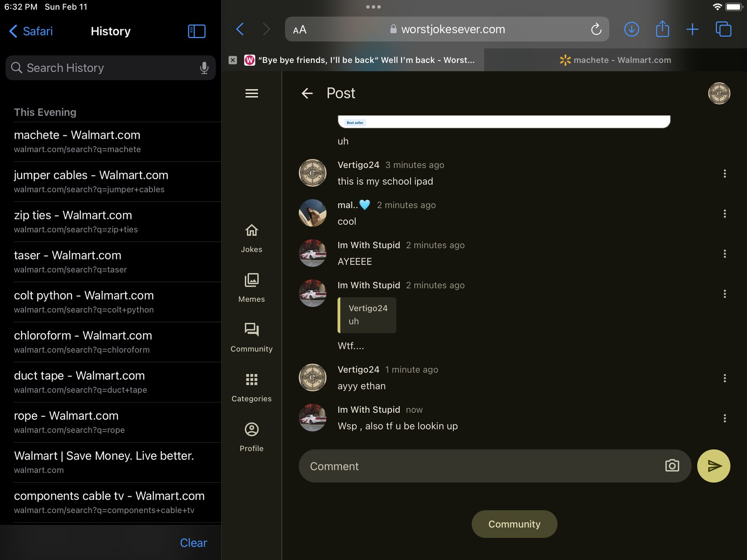747x560 pixels.
Task: Toggle the Safari sidebar panel icon
Action: pyautogui.click(x=196, y=31)
